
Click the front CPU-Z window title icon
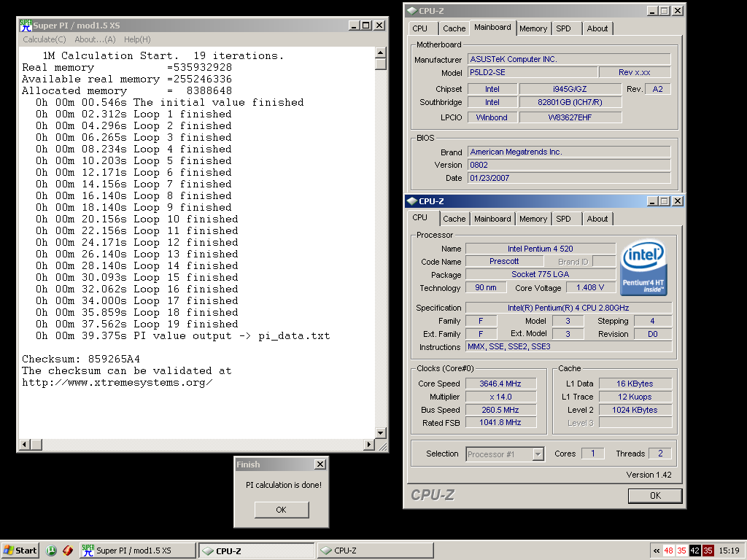[x=412, y=201]
